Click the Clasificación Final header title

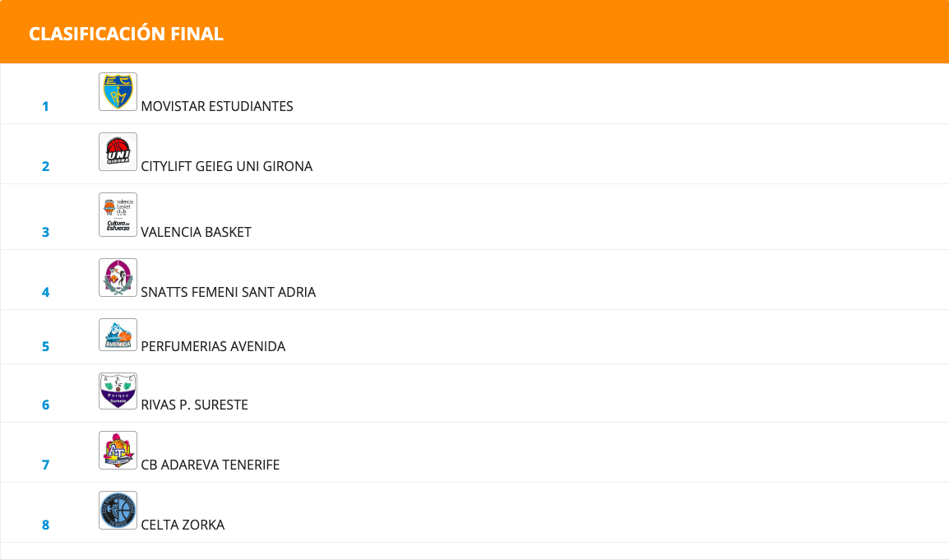pos(126,34)
